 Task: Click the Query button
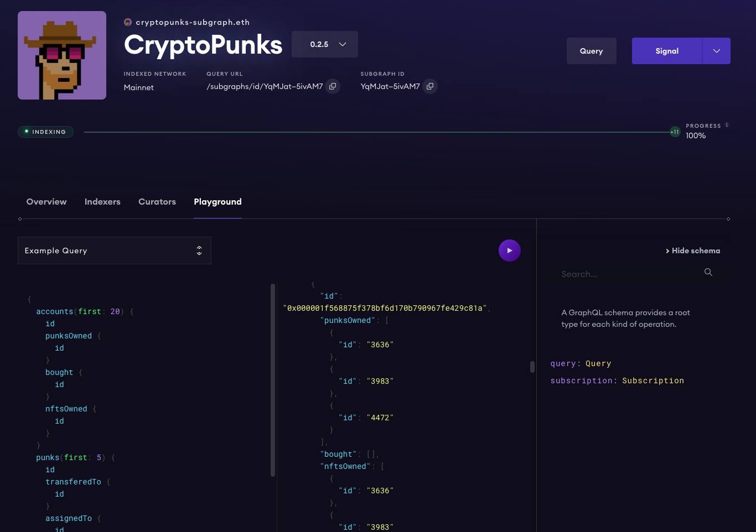[x=592, y=51]
